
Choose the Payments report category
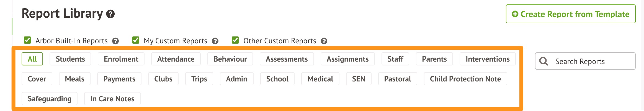click(x=119, y=79)
